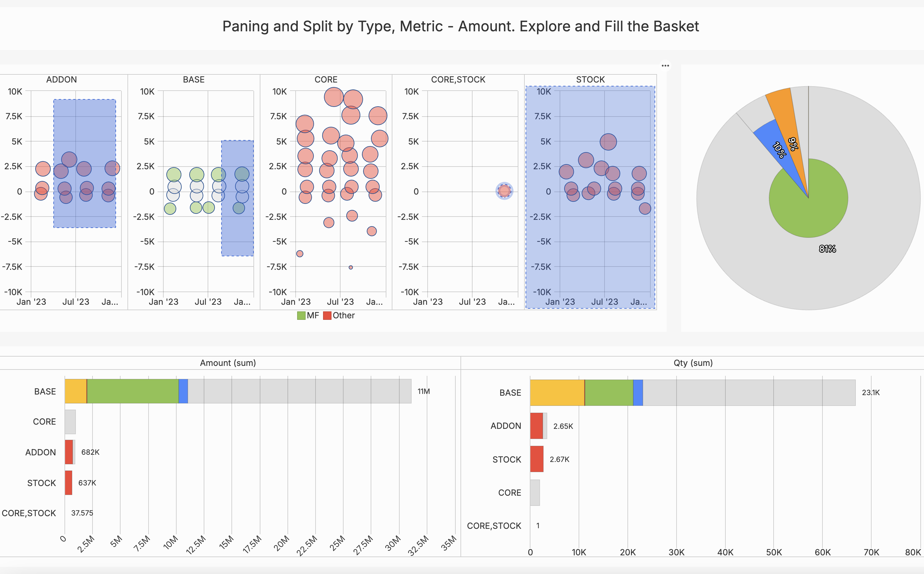924x574 pixels.
Task: Select yellow BASE segment in Amount chart
Action: click(x=75, y=391)
